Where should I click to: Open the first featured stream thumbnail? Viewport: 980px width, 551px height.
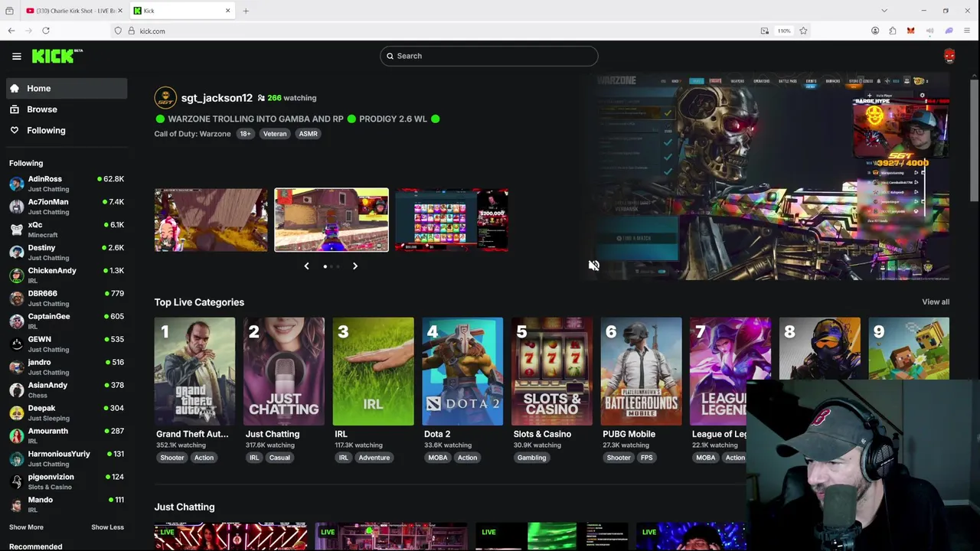(x=211, y=220)
